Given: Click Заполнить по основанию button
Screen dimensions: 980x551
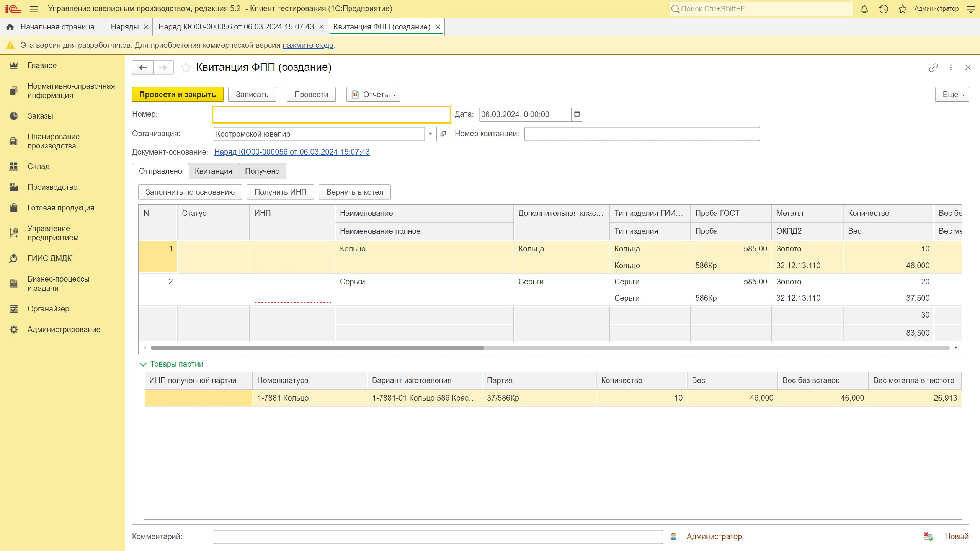Looking at the screenshot, I should [x=190, y=192].
